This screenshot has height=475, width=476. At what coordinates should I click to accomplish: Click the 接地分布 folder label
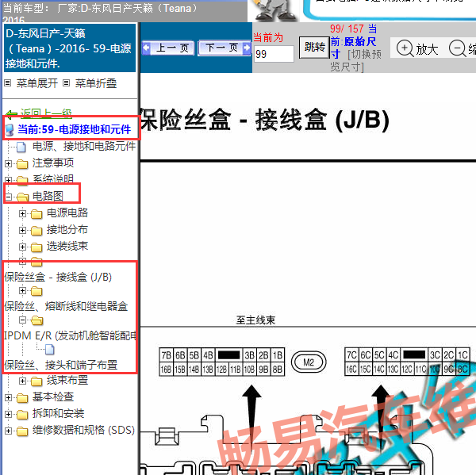click(67, 229)
